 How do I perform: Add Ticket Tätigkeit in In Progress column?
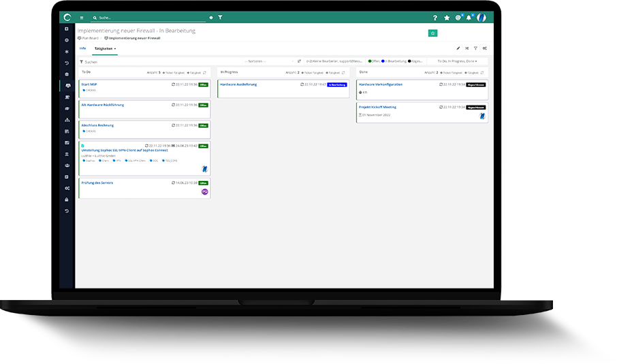point(313,73)
